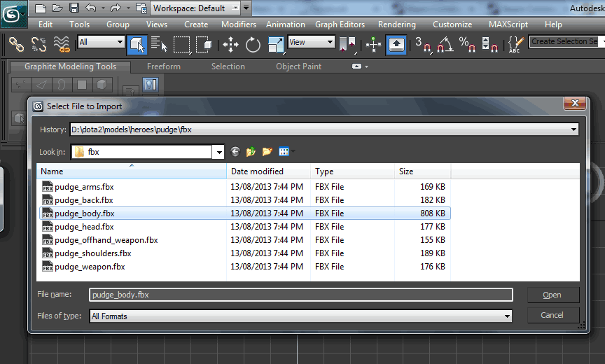Select pudge_head.fbx in file list
Image resolution: width=605 pixels, height=364 pixels.
pyautogui.click(x=245, y=227)
